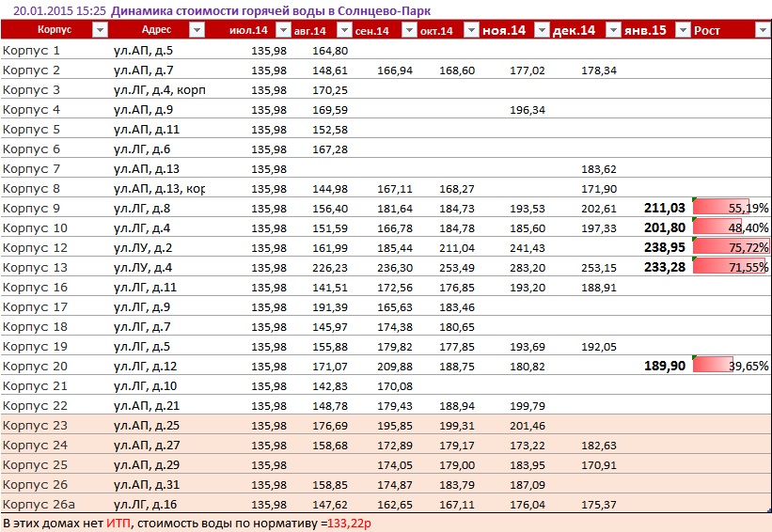The width and height of the screenshot is (772, 532).
Task: Select address cell ул.АП, д.5
Action: (x=143, y=50)
